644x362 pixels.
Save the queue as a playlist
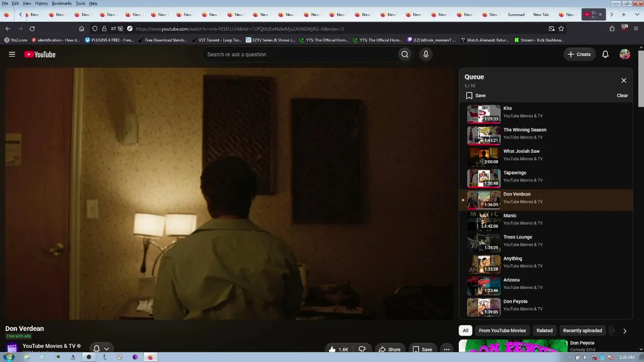(476, 96)
